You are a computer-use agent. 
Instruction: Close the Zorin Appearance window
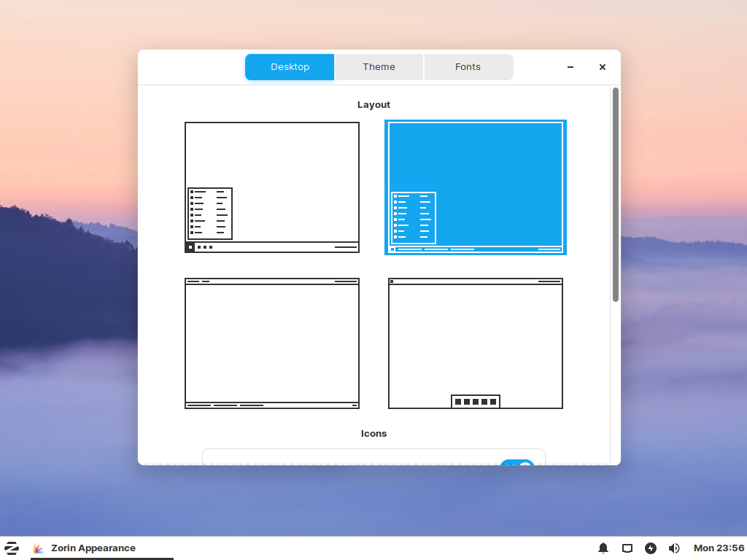tap(602, 67)
